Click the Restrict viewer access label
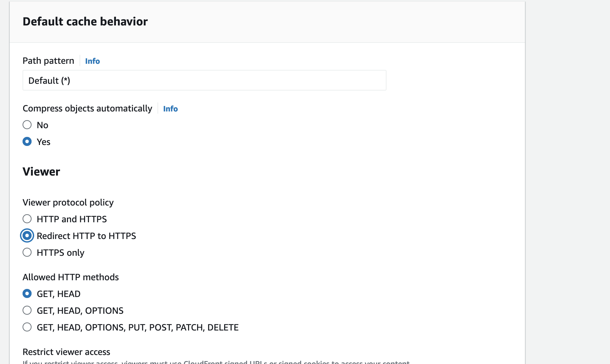The height and width of the screenshot is (364, 610). 66,352
